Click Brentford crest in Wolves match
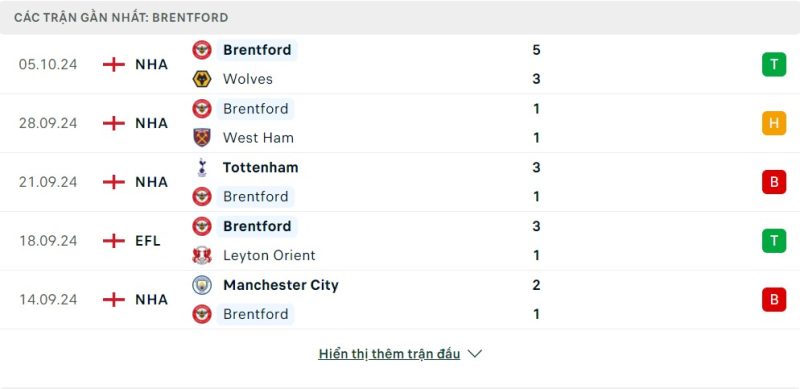This screenshot has width=800, height=389. click(202, 50)
